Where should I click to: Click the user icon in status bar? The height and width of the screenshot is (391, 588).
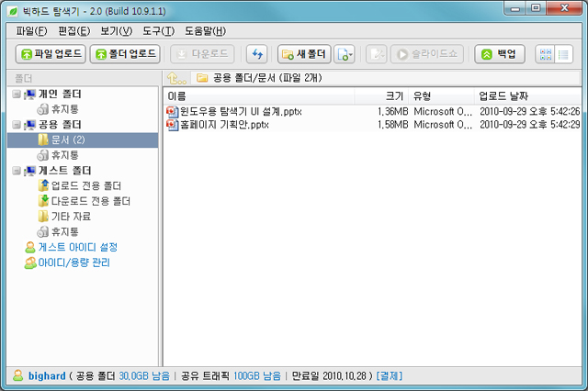click(17, 375)
